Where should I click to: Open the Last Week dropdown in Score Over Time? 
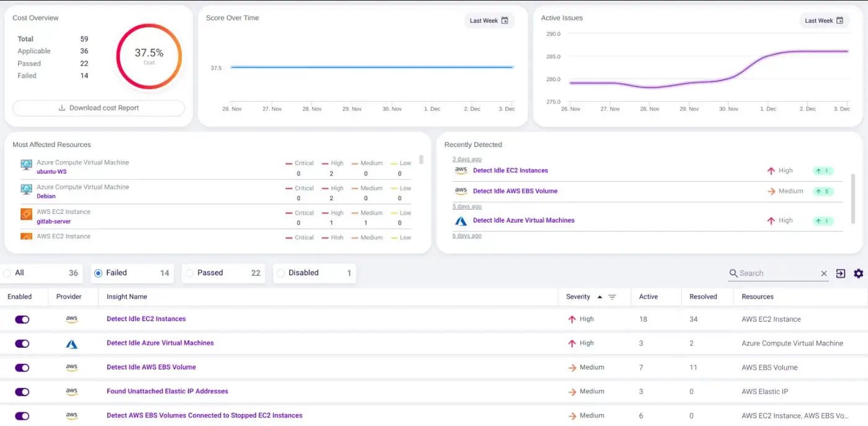pos(489,20)
